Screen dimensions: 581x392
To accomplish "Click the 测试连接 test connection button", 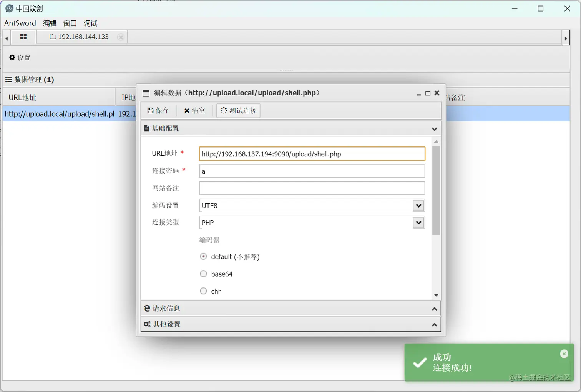I will point(238,111).
